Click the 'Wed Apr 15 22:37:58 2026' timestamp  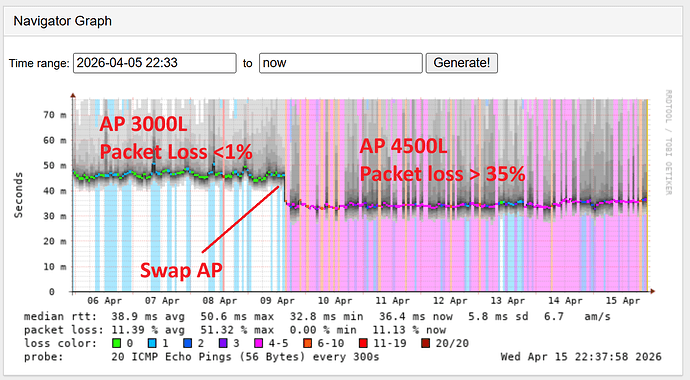click(581, 357)
